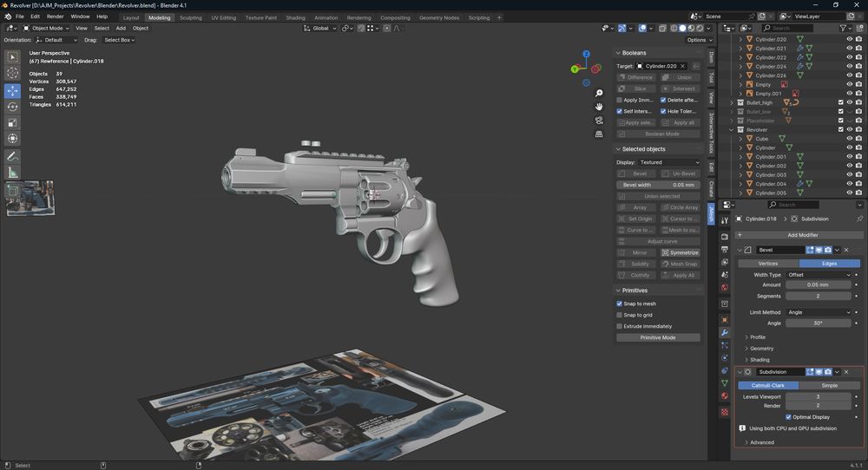Adjust the Levels Viewport value field
This screenshot has height=470, width=868.
(x=819, y=397)
